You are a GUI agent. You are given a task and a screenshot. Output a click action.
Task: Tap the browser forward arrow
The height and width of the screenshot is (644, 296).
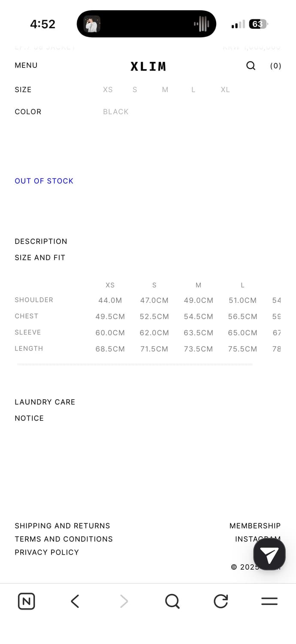[x=124, y=601]
